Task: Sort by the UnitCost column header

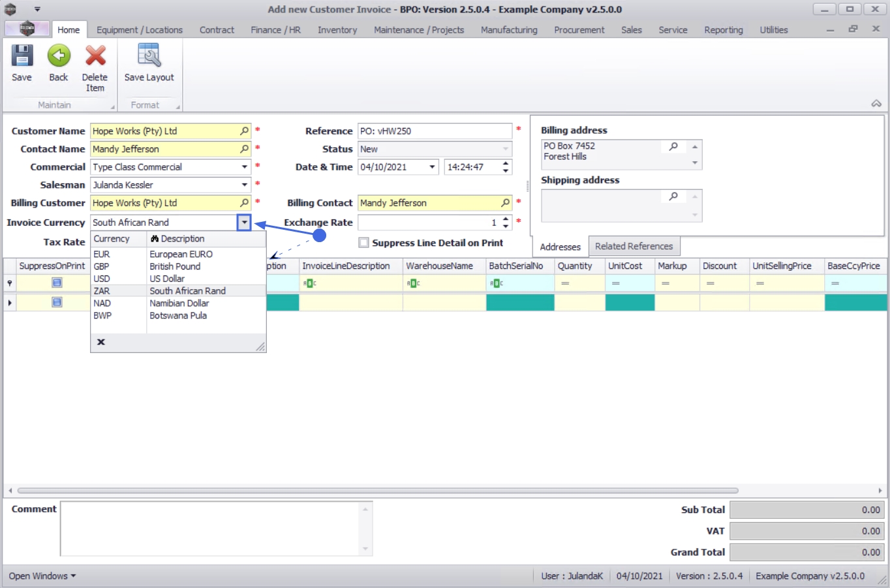Action: tap(630, 266)
